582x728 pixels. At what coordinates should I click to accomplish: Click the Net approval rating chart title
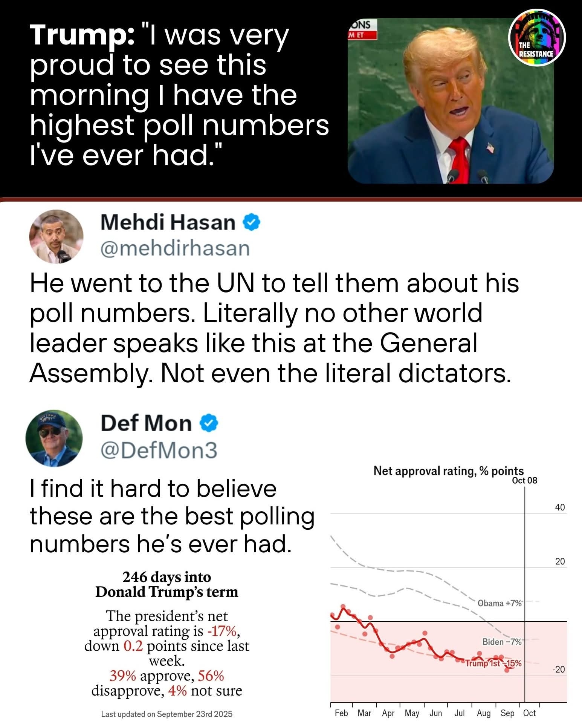(448, 471)
